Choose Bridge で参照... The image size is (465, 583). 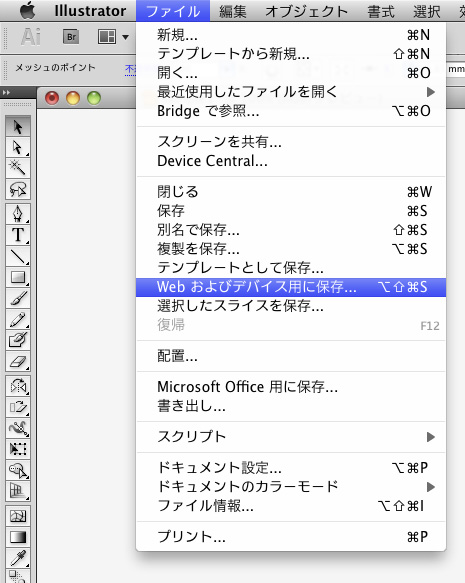point(291,111)
